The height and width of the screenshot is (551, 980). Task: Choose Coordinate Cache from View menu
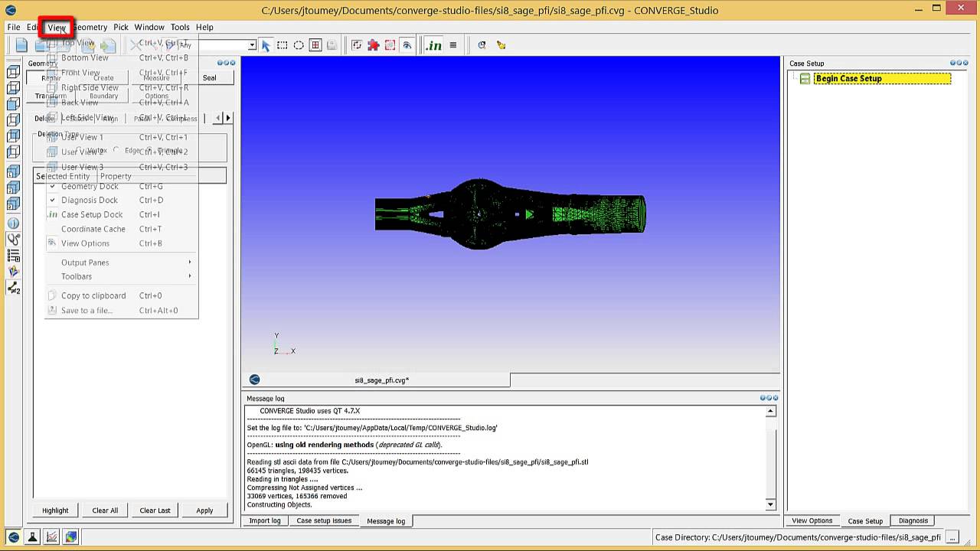coord(121,229)
